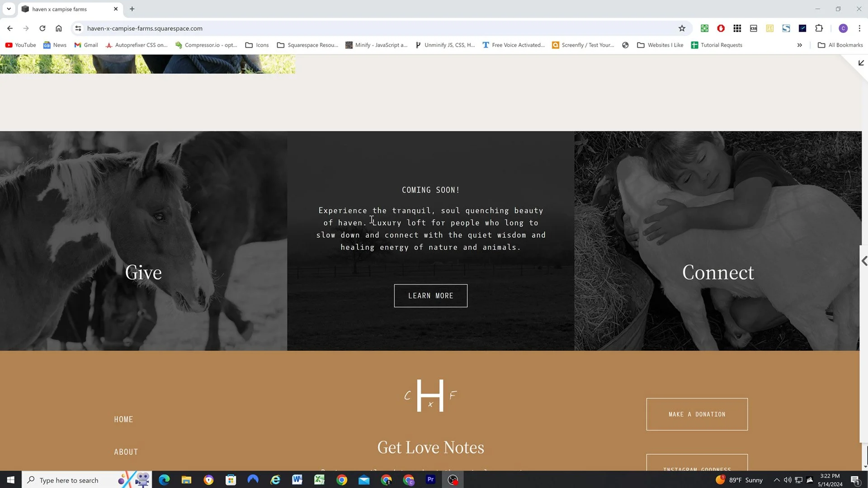Open Microsoft Word from the taskbar

pyautogui.click(x=297, y=479)
